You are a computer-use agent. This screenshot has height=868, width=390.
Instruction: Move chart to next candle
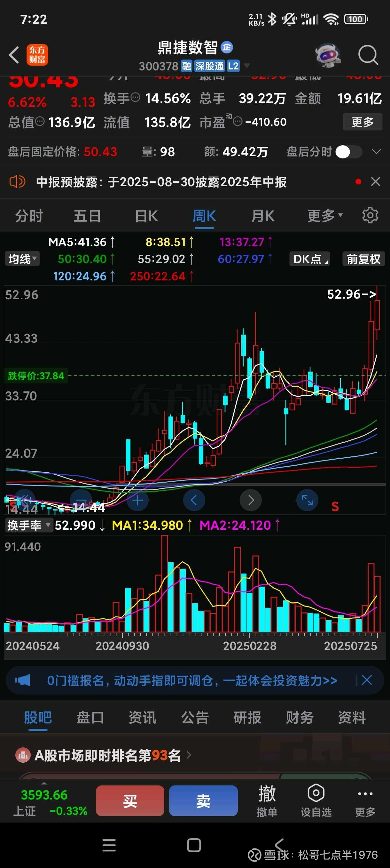point(251,500)
